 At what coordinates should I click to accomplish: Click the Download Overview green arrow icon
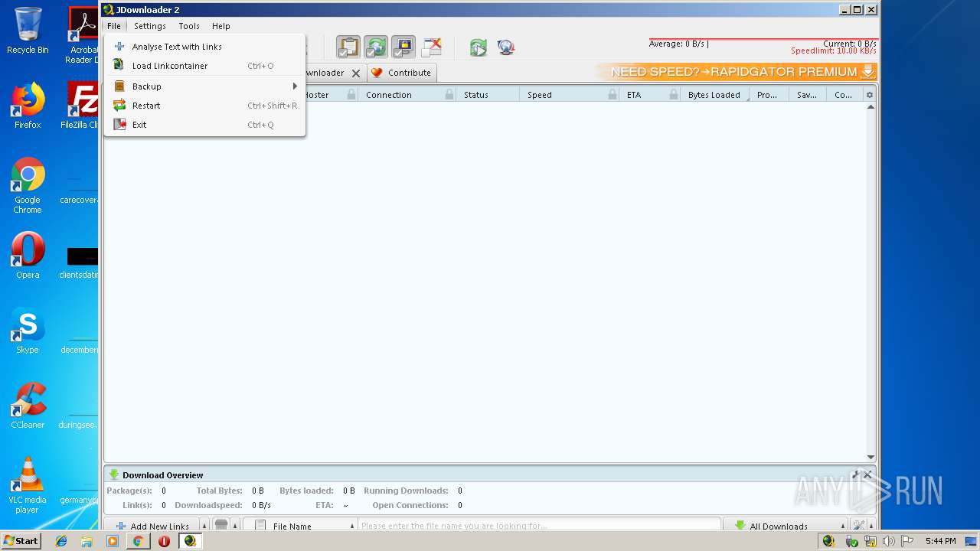point(114,474)
